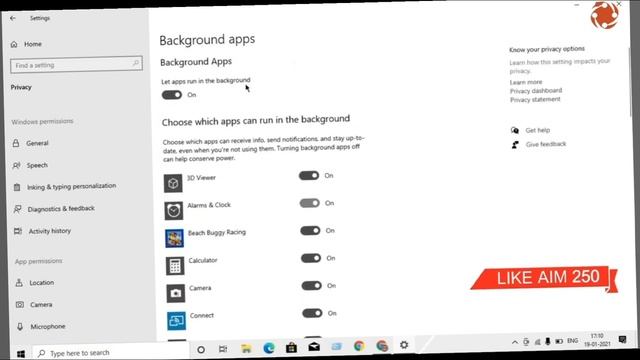
Task: Click the ENG language indicator
Action: [x=573, y=341]
